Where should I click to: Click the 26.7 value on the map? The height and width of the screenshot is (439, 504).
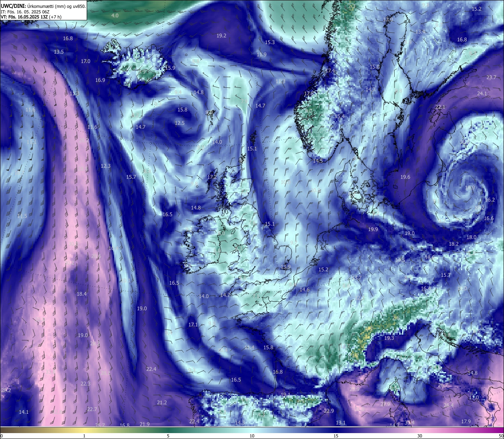443,385
